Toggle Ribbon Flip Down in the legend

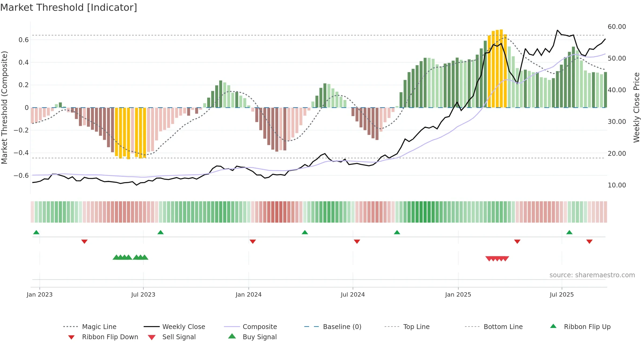click(x=103, y=337)
